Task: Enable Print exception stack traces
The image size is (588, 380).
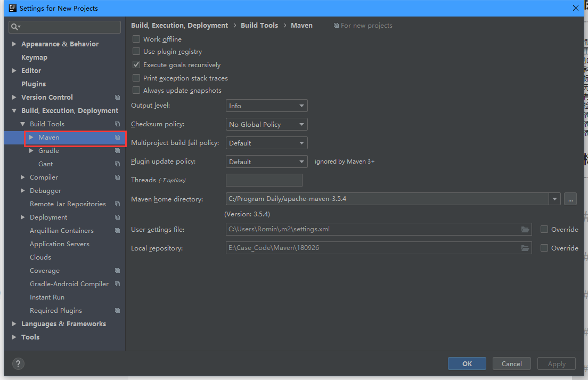Action: (136, 78)
